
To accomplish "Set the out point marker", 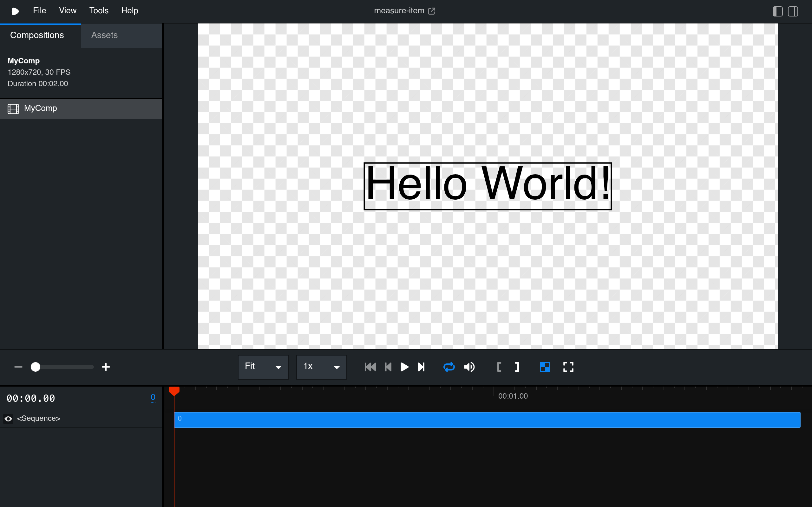I will [517, 367].
